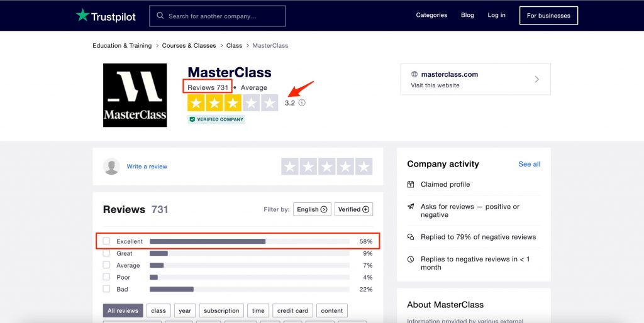Click the search magnifier icon

point(160,16)
